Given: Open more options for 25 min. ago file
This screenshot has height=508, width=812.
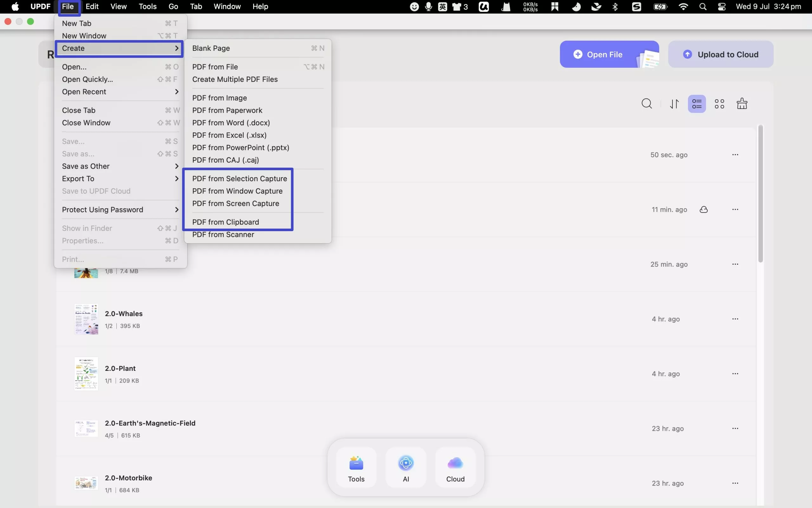Looking at the screenshot, I should click(x=735, y=264).
